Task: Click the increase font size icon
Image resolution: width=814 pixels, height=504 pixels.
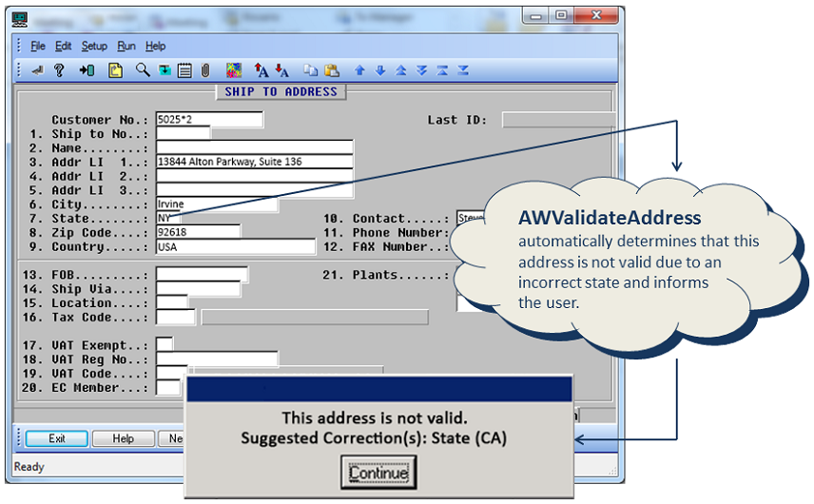Action: (262, 70)
